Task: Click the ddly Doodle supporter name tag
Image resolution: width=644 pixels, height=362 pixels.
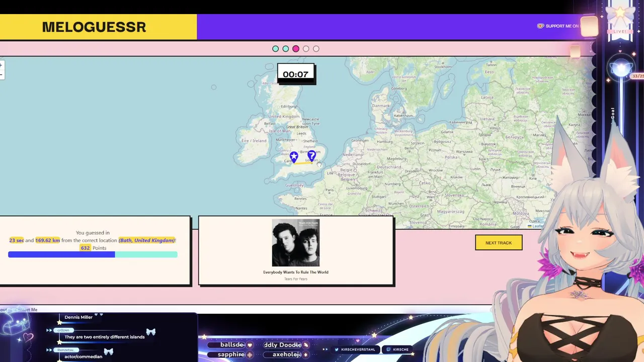Action: click(x=283, y=345)
